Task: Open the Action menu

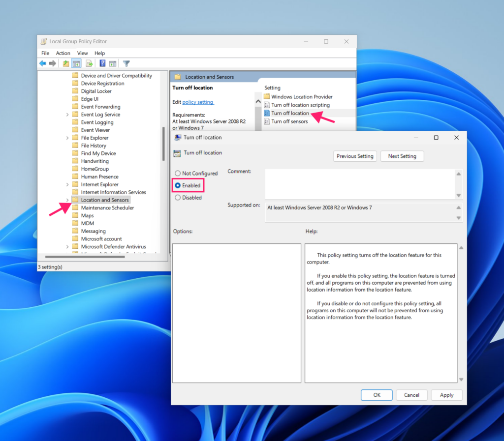Action: 63,53
